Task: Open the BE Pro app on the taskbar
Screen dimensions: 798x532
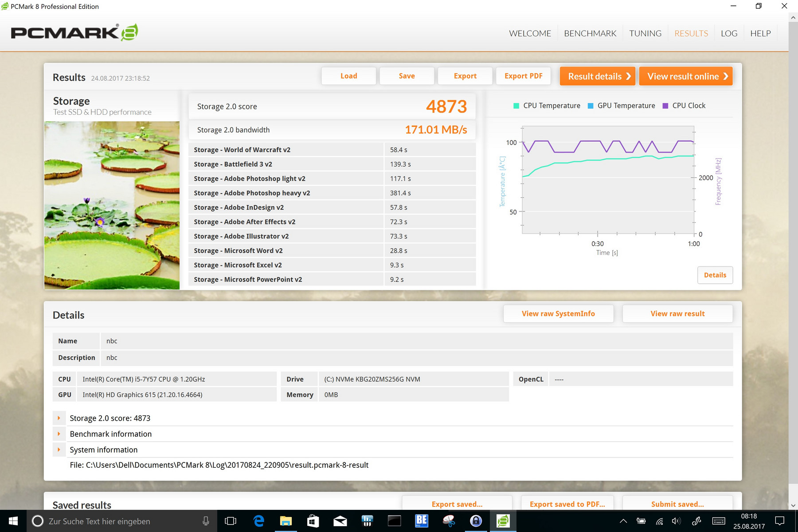Action: click(x=422, y=521)
